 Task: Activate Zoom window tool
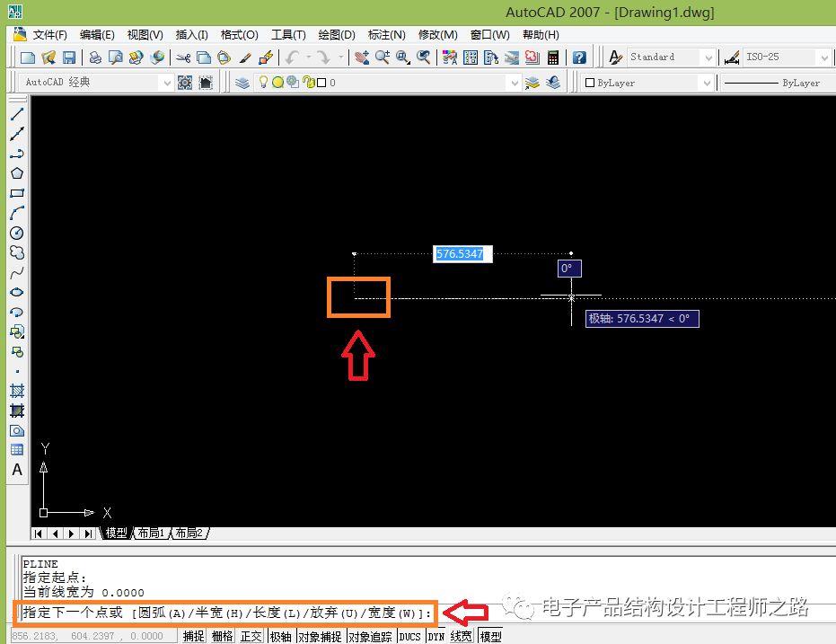pos(403,57)
